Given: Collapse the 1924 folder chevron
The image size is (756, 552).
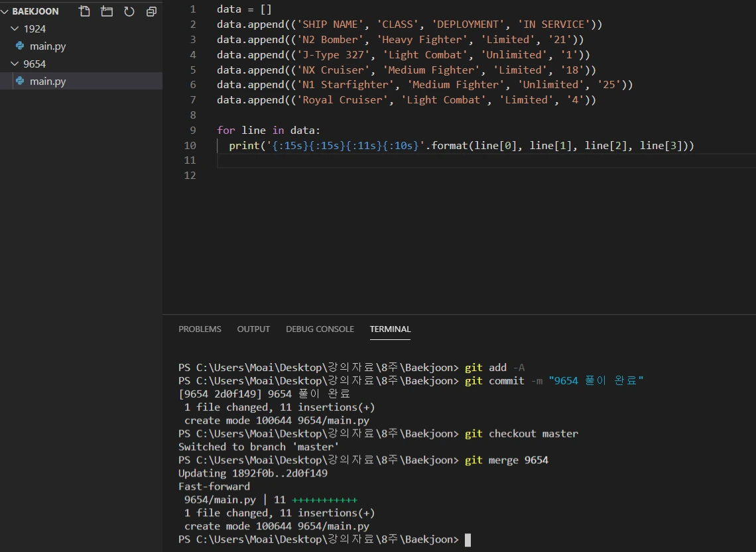Looking at the screenshot, I should coord(16,29).
